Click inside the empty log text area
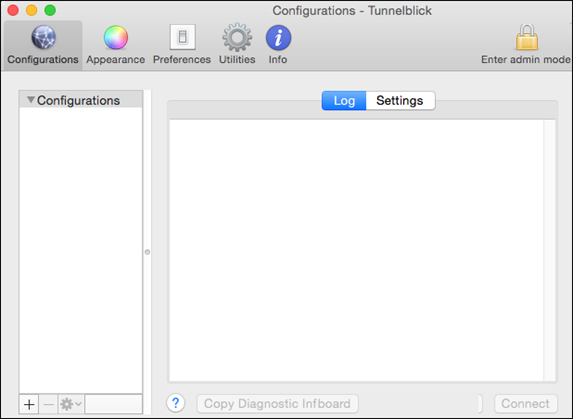 point(356,250)
